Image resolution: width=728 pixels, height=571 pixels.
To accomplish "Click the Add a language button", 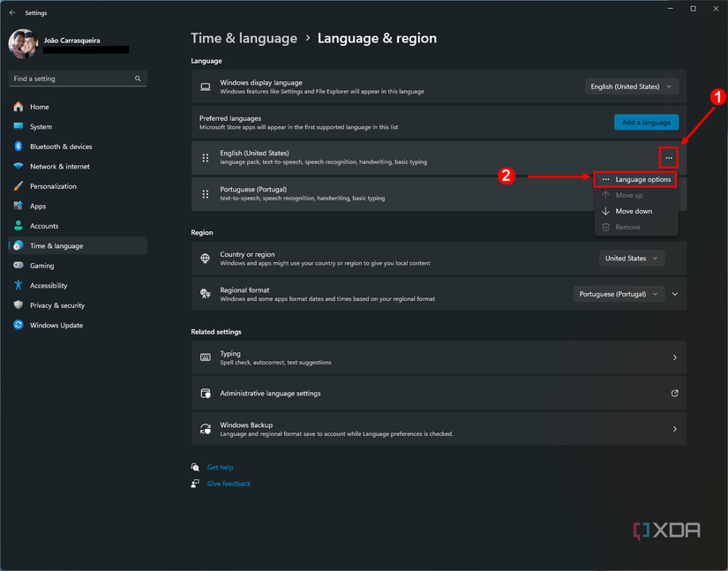I will pyautogui.click(x=646, y=122).
